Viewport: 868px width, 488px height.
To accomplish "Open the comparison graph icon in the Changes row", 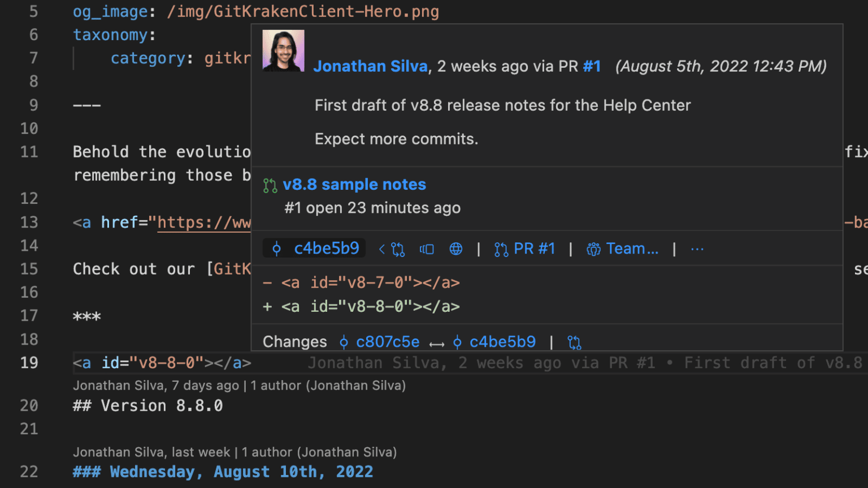I will click(x=574, y=342).
